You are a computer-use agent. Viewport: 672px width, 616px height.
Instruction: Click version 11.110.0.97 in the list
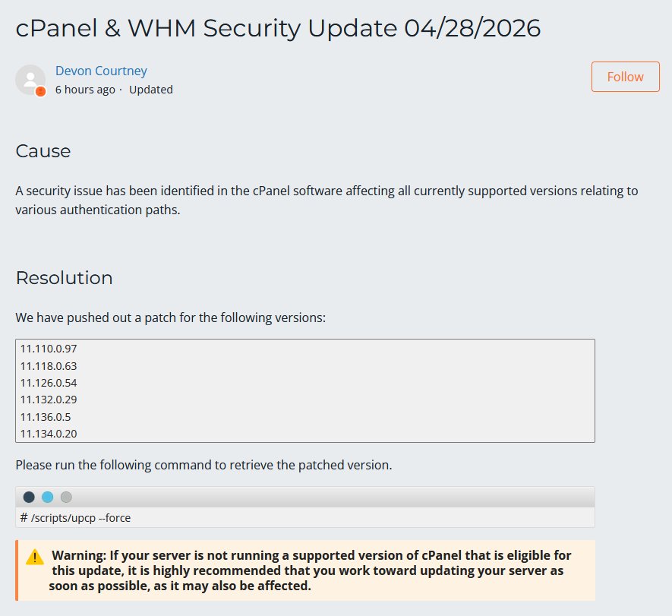coord(49,349)
